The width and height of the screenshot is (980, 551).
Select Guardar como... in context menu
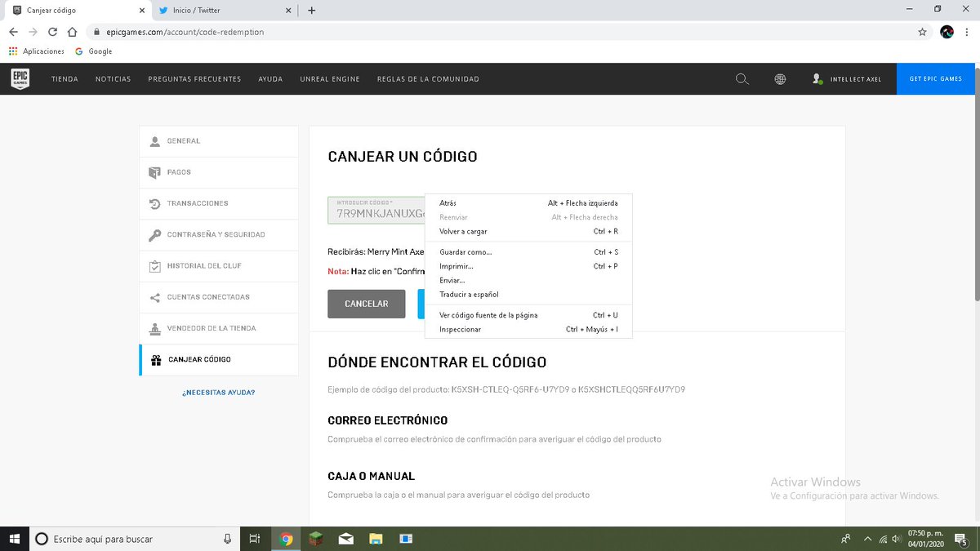click(x=528, y=252)
